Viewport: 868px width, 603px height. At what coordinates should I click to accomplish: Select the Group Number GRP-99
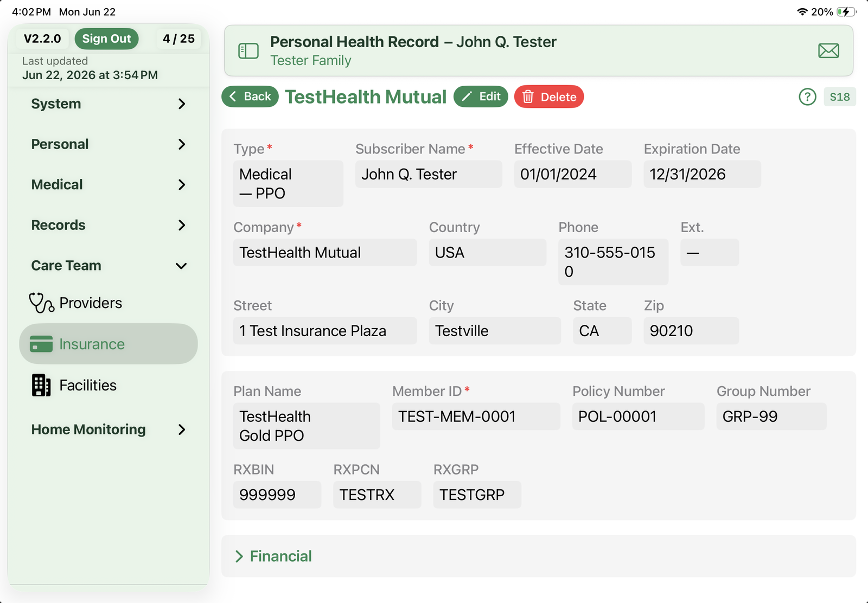[x=771, y=416]
